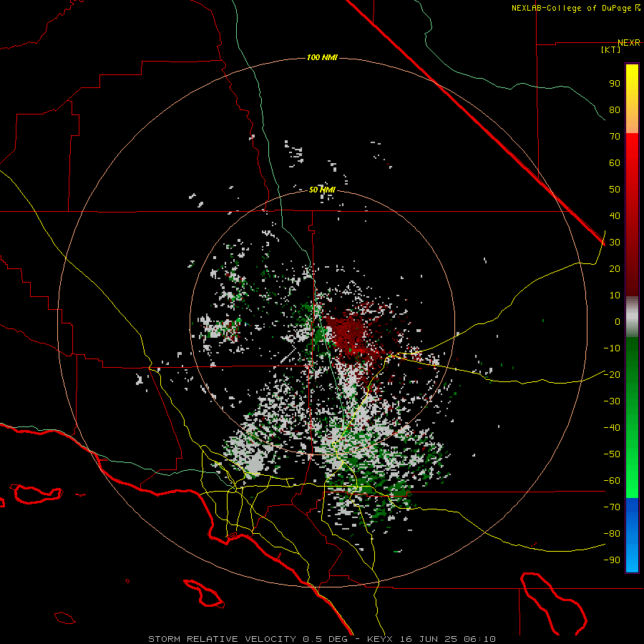Click the positive 30 legend value
644x644 pixels.
click(x=615, y=243)
